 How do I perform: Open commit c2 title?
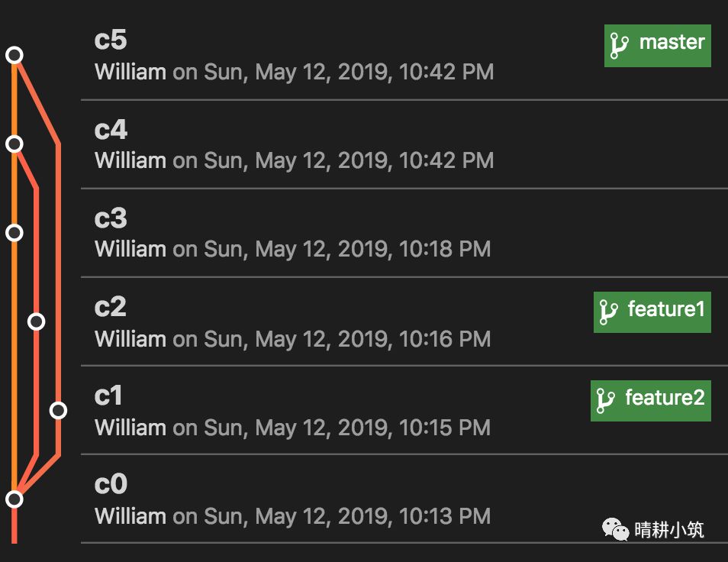click(111, 307)
